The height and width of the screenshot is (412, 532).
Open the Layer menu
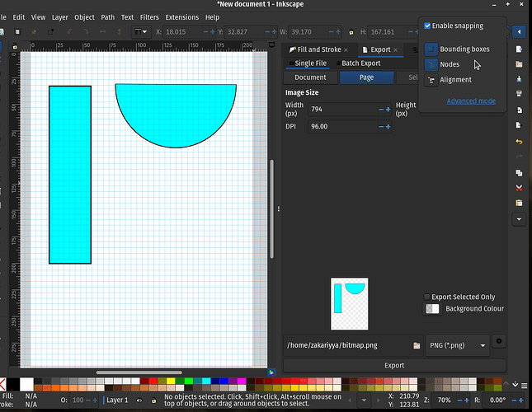point(59,17)
